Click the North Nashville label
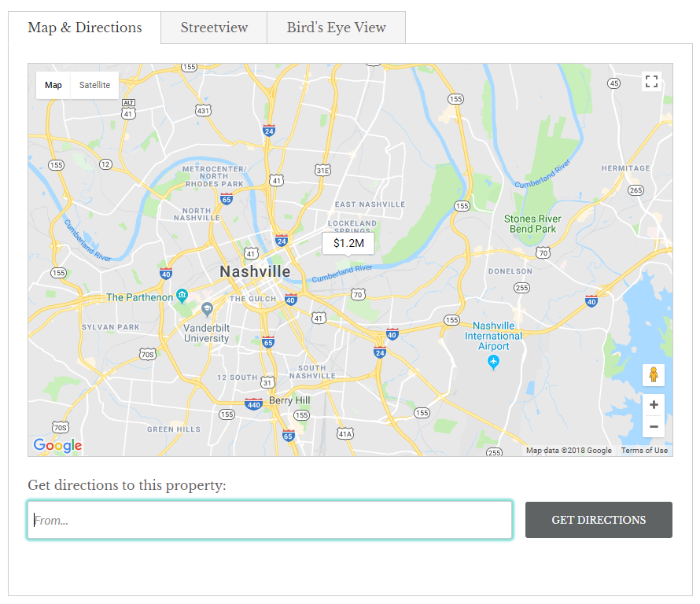The height and width of the screenshot is (604, 700). [197, 214]
